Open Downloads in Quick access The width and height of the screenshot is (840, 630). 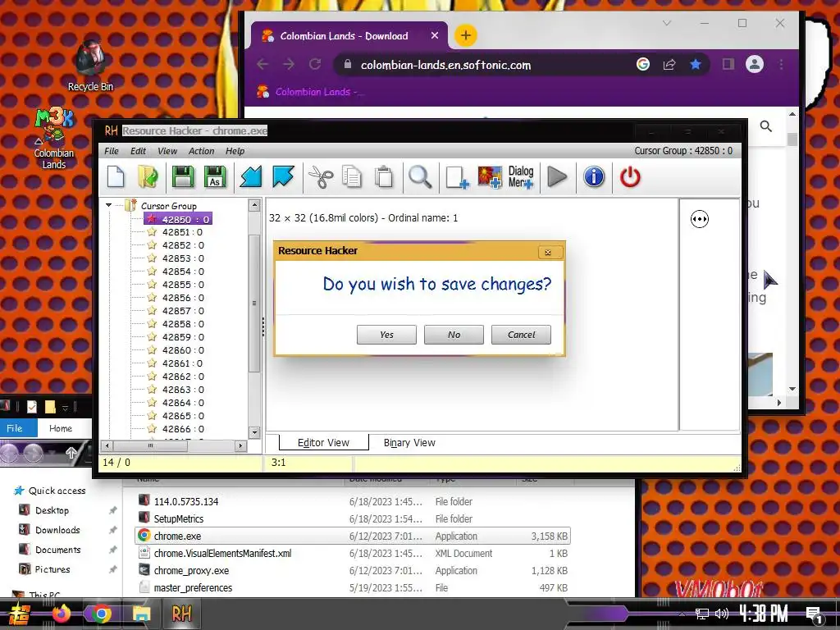57,530
